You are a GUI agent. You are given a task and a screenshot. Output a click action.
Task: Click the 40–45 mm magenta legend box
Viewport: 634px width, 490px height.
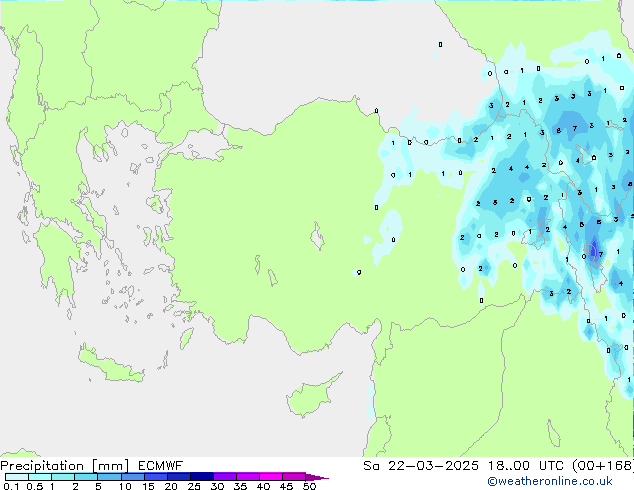pyautogui.click(x=271, y=477)
